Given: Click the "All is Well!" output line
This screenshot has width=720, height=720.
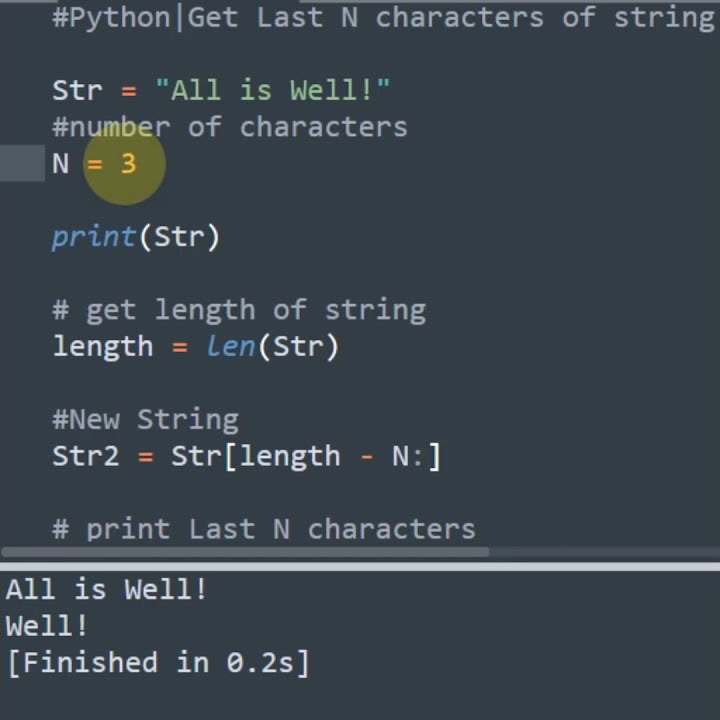Looking at the screenshot, I should [x=106, y=590].
